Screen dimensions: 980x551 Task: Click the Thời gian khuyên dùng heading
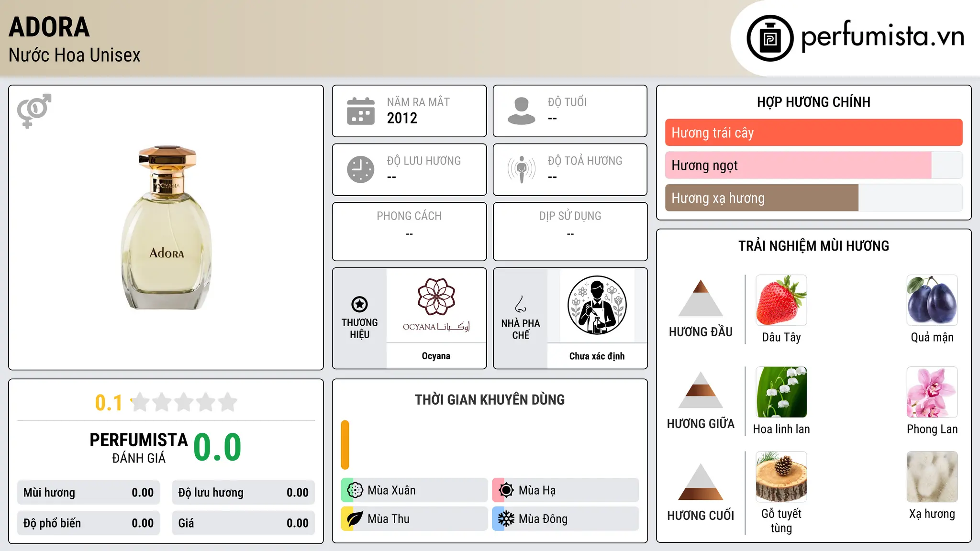tap(490, 400)
